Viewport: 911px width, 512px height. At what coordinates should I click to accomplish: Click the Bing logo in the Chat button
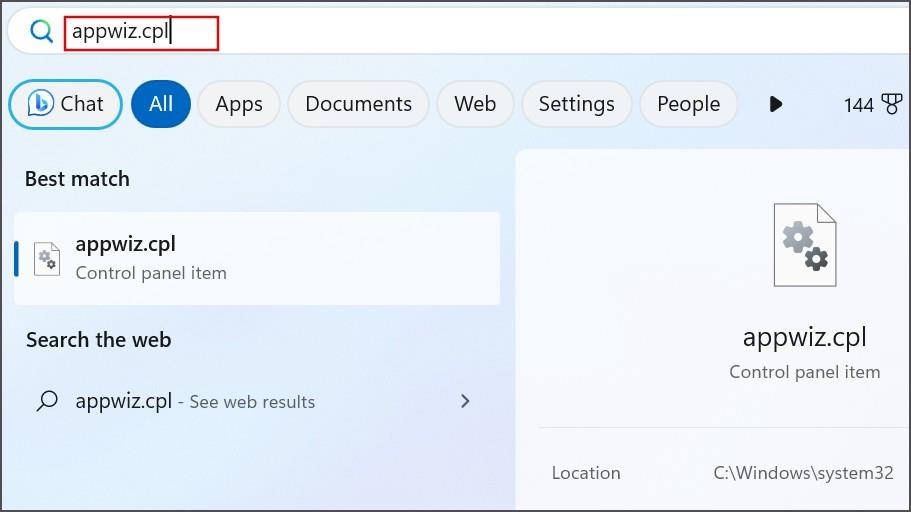41,103
